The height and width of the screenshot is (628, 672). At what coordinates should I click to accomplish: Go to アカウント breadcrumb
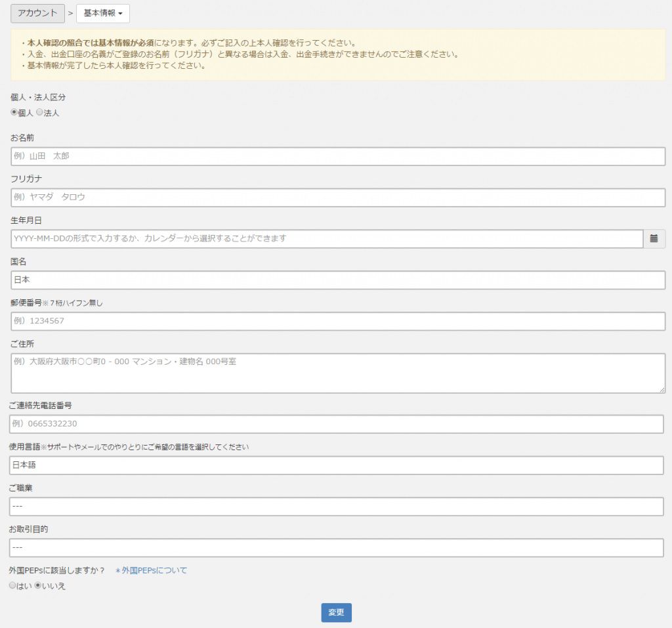pos(37,13)
